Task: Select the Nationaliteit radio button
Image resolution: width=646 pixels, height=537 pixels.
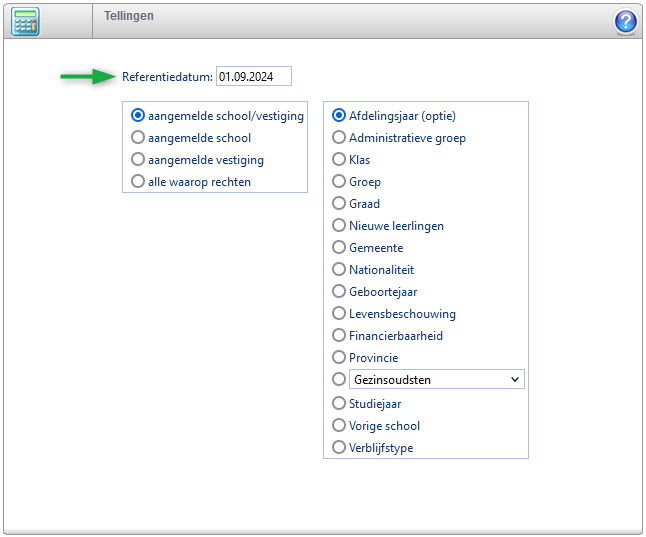Action: pos(340,270)
